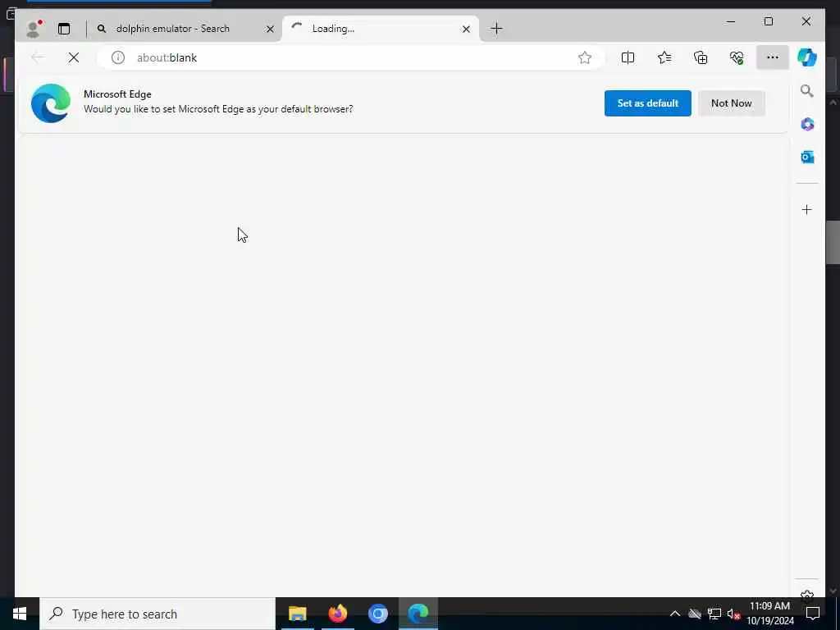This screenshot has width=840, height=630.
Task: Add this page to favorites star icon
Action: [x=584, y=57]
